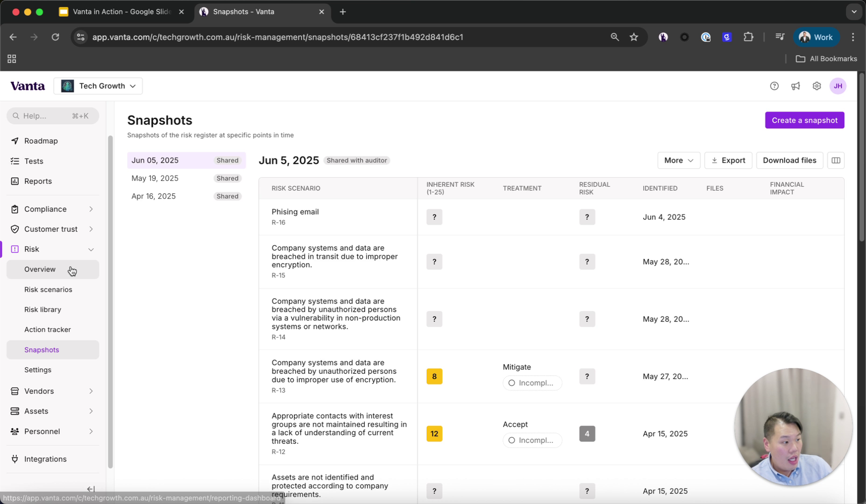Select the May 19, 2025 snapshot
The height and width of the screenshot is (504, 866).
pos(155,178)
